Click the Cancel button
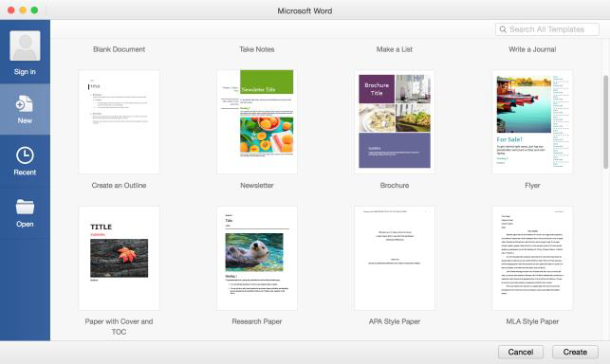This screenshot has height=364, width=610. point(521,352)
